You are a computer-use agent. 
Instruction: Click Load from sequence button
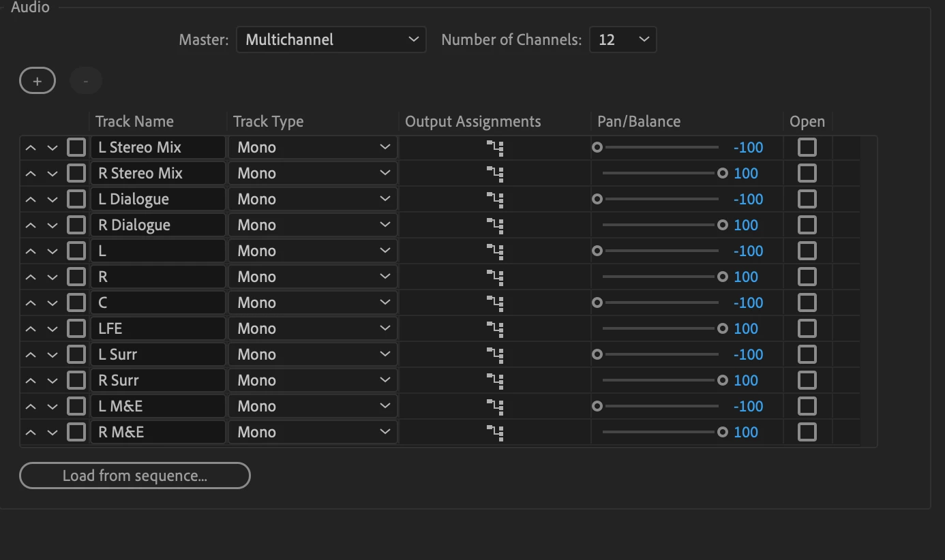(x=135, y=476)
